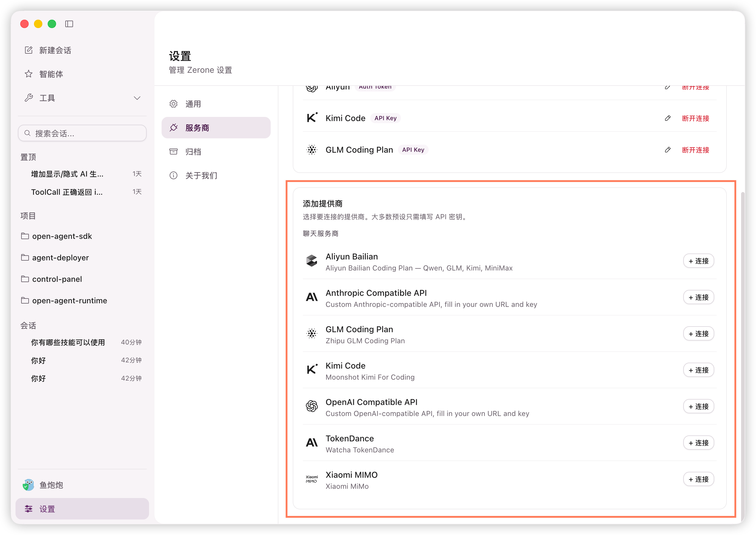Click the Moonshot Kimi Code logo
756x535 pixels.
point(312,369)
